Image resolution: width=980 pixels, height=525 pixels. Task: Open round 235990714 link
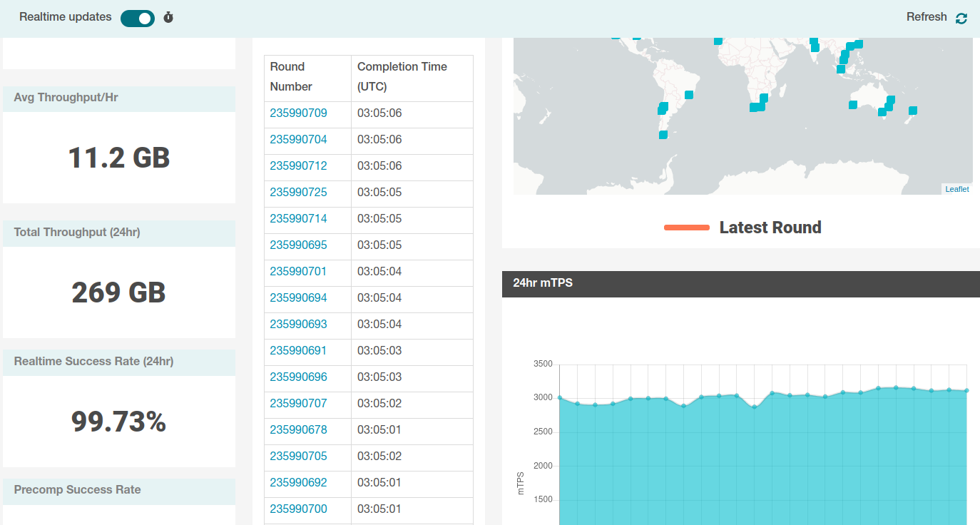298,218
